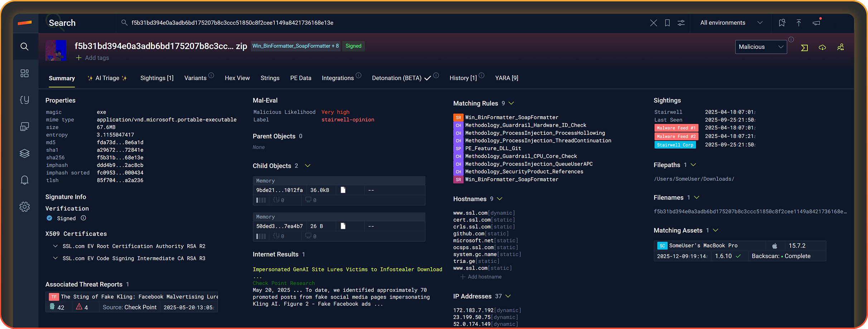Open the dashboard grid icon in sidebar
The width and height of the screenshot is (868, 329).
pyautogui.click(x=24, y=73)
